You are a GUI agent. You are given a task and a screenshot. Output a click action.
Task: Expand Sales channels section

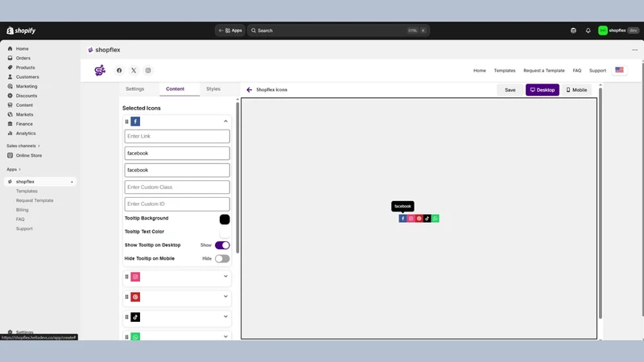23,146
